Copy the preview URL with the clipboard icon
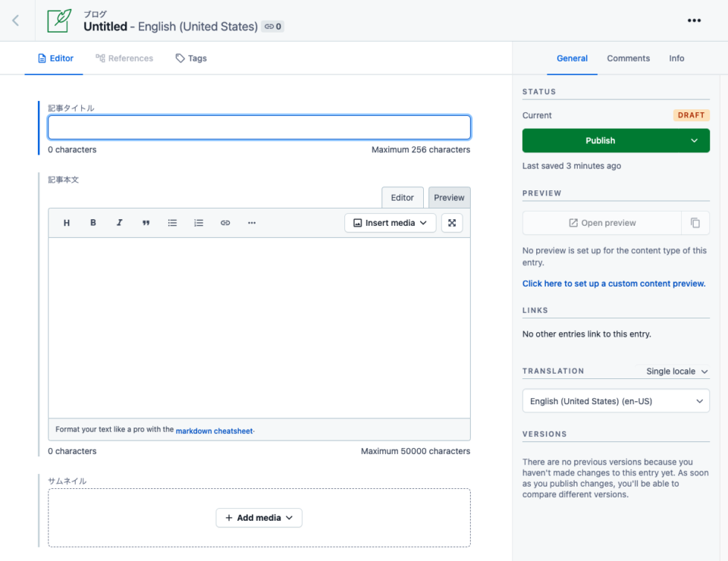Image resolution: width=728 pixels, height=561 pixels. click(x=695, y=223)
